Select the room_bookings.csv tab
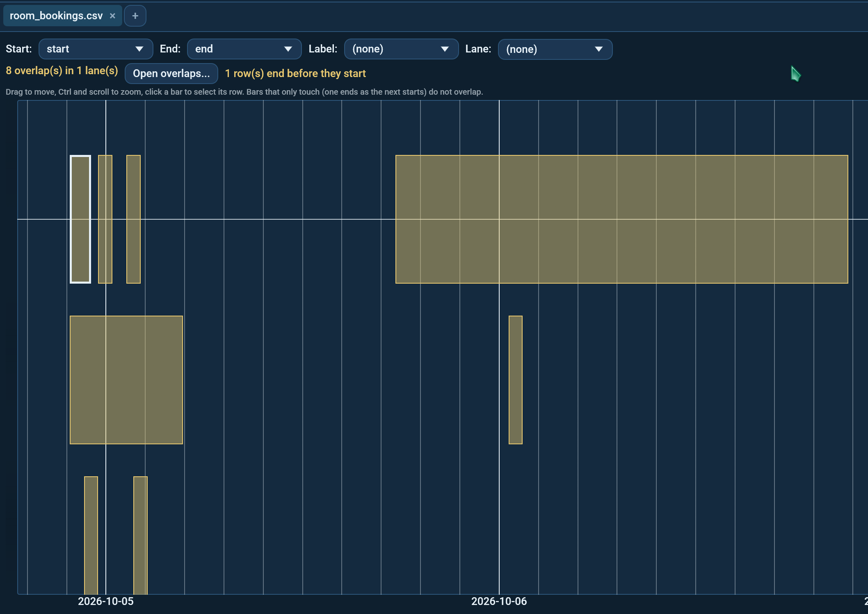Viewport: 868px width, 614px height. 63,16
